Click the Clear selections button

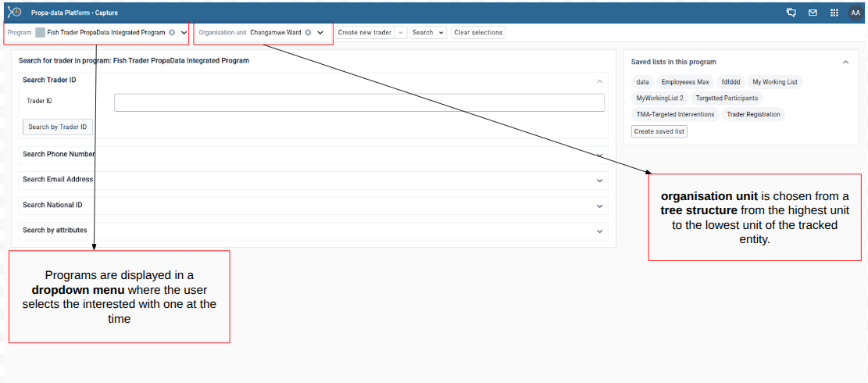tap(478, 33)
